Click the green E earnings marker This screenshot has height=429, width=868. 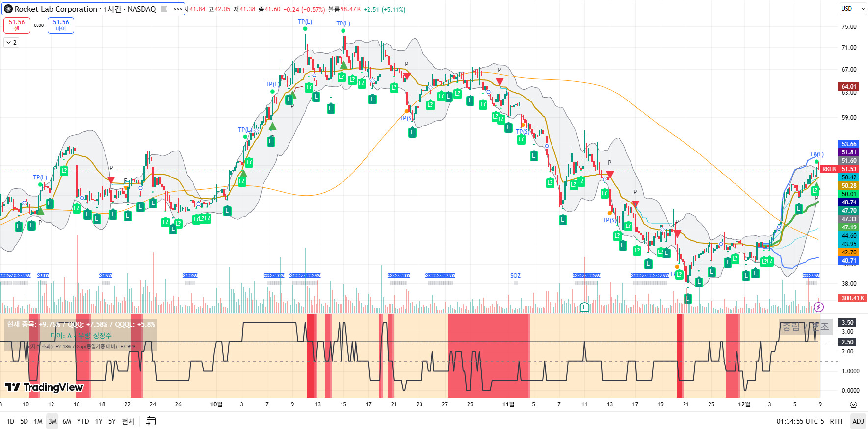click(x=584, y=307)
